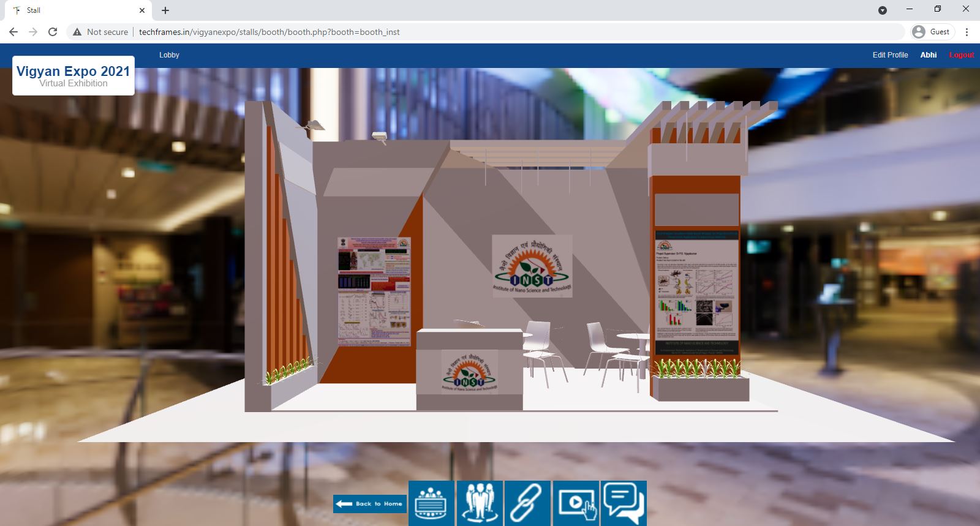
Task: Open Edit Profile in the header
Action: coord(890,55)
